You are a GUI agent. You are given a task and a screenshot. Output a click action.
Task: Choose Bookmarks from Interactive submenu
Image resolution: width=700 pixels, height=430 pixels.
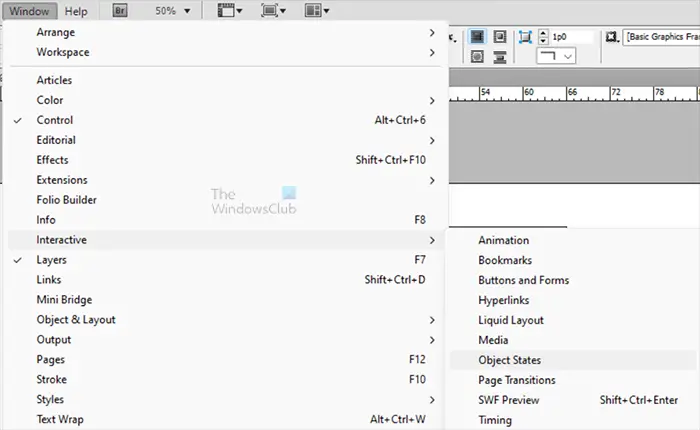point(573,260)
